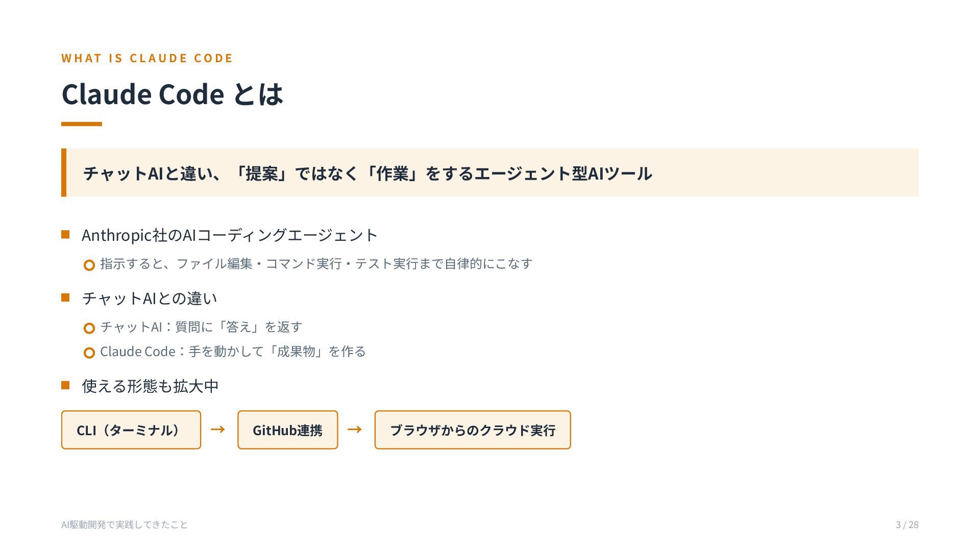
Task: Click circle bullet beside 指示すると、ファイル編集 line
Action: 89,265
